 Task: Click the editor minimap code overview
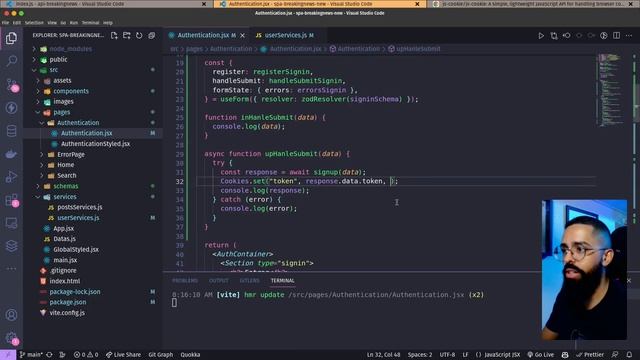[610, 90]
